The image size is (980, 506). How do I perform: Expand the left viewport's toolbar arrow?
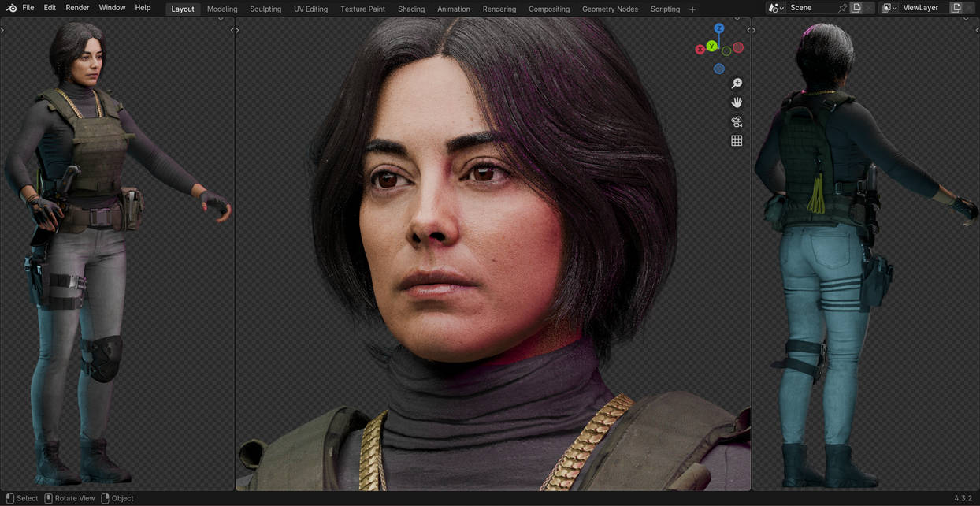click(x=2, y=30)
